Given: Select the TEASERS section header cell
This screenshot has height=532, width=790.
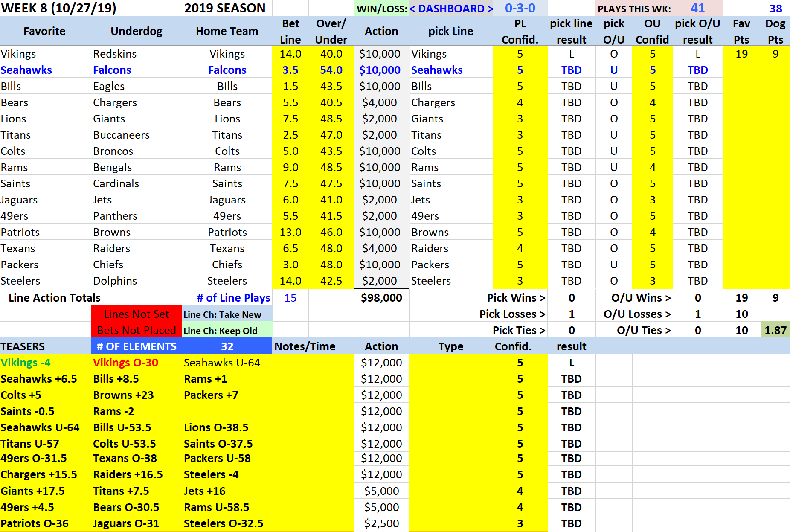Looking at the screenshot, I should pyautogui.click(x=23, y=346).
